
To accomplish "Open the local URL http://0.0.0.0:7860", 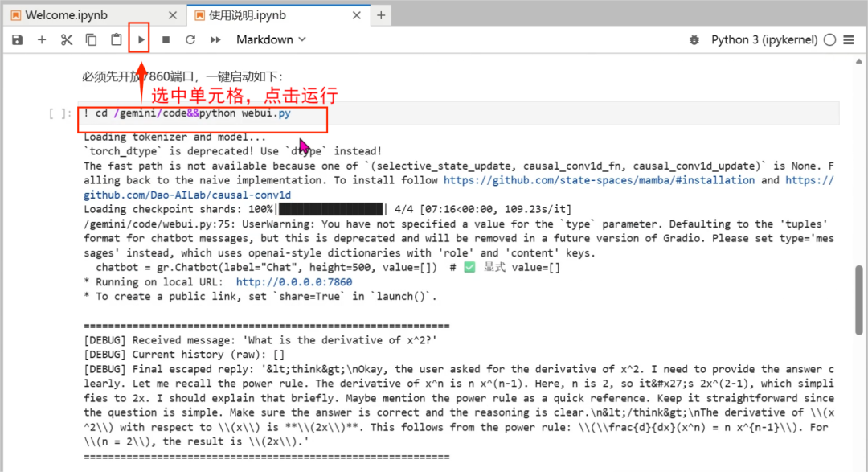I will pyautogui.click(x=294, y=282).
